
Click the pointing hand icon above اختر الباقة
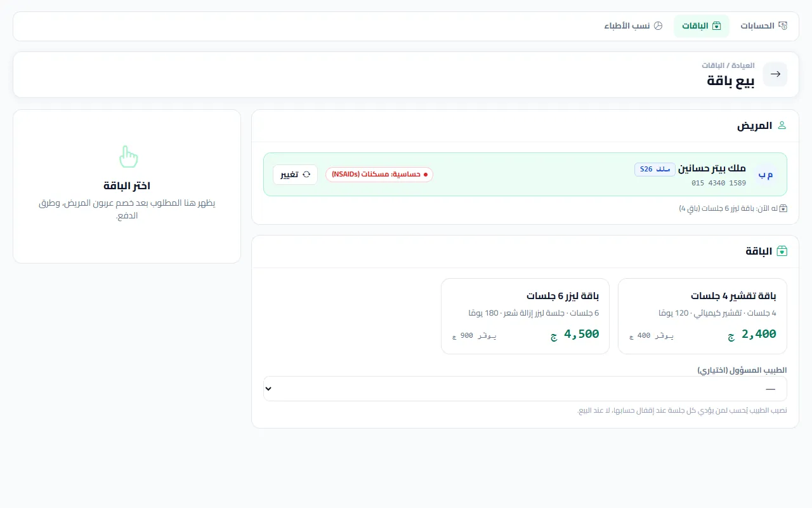pos(128,156)
